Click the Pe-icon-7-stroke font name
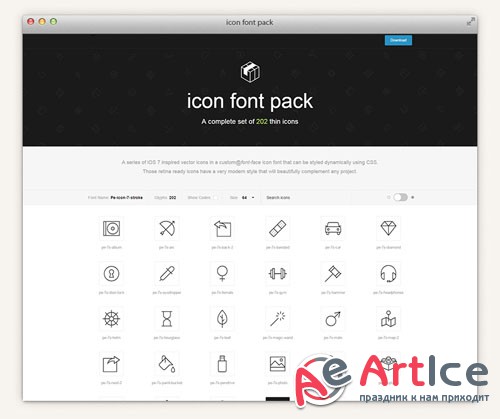The width and height of the screenshot is (500, 419). pos(127,198)
